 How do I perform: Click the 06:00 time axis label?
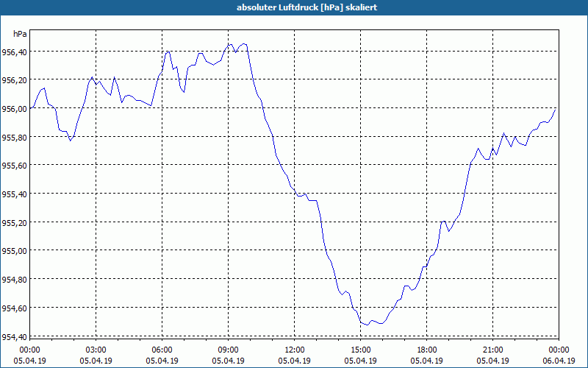click(162, 350)
